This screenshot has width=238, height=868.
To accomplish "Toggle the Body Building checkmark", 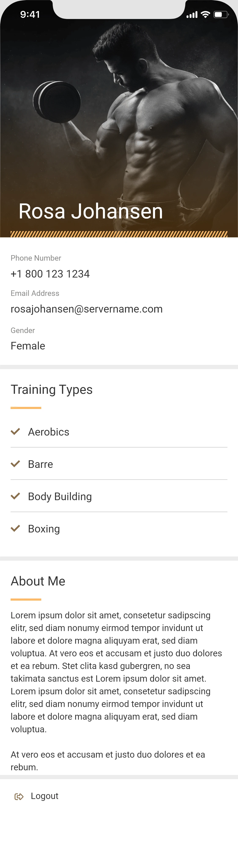I will click(15, 496).
